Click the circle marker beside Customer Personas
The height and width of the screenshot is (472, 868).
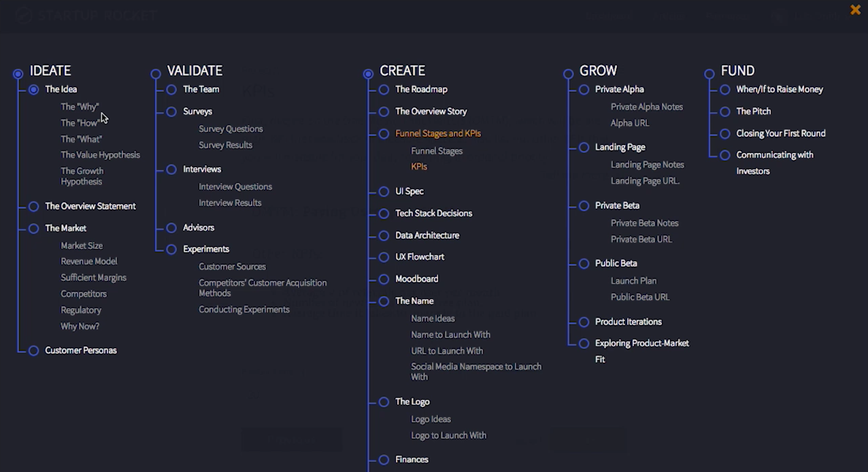click(34, 351)
